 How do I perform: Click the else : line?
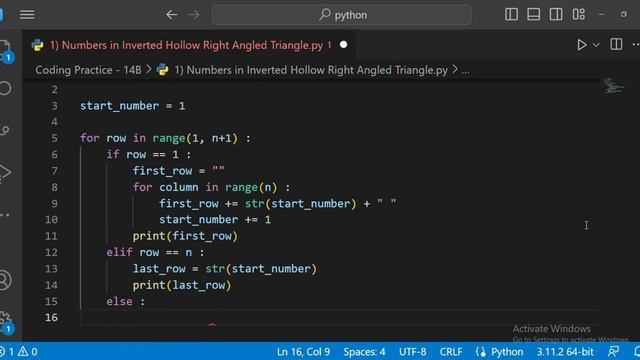pyautogui.click(x=126, y=302)
